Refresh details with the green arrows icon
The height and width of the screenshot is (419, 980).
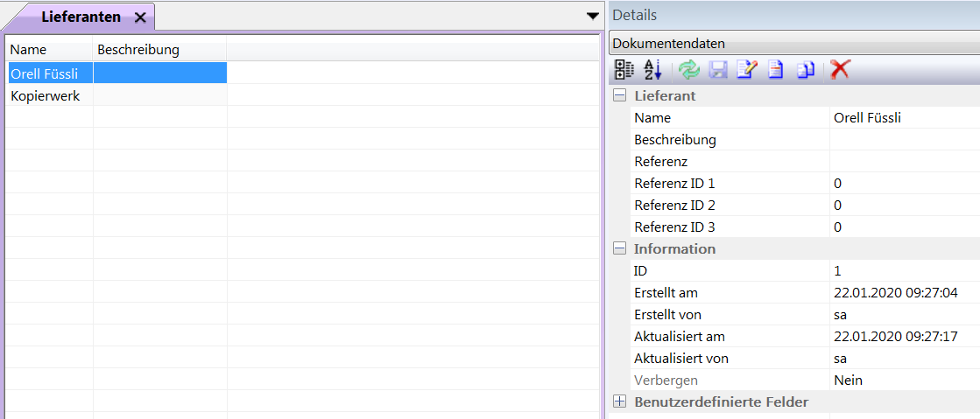(689, 70)
